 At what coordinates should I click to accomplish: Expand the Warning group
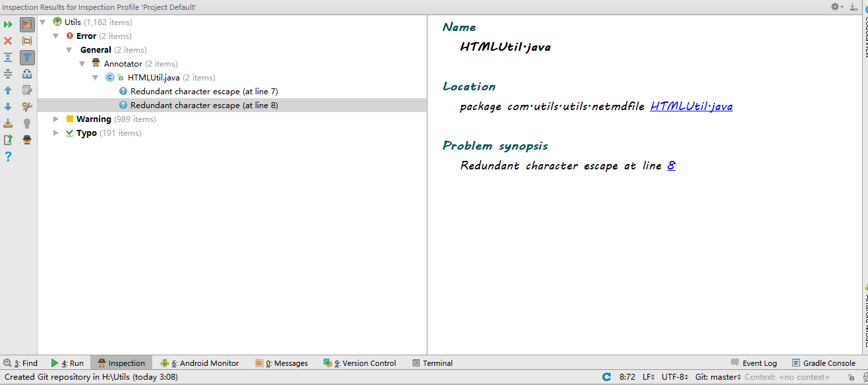[x=56, y=119]
